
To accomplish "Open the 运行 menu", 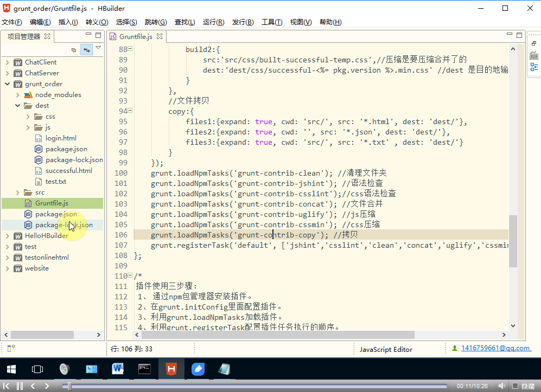I will (x=213, y=22).
